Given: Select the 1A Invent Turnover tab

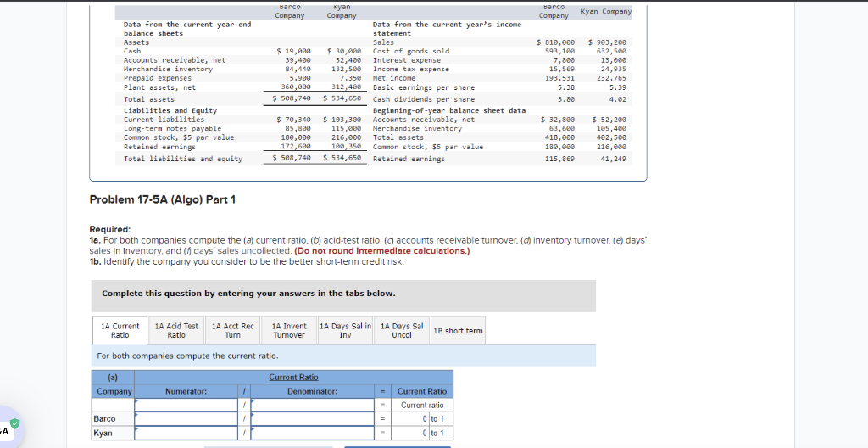Looking at the screenshot, I should point(289,330).
